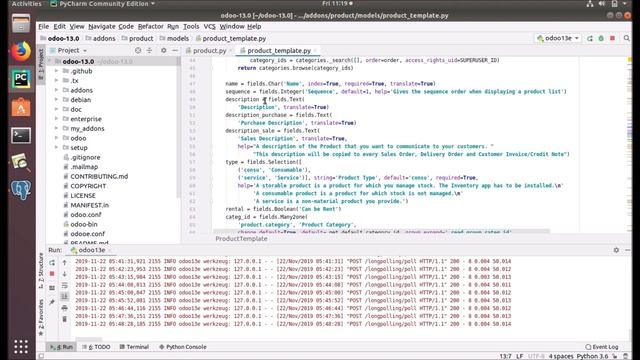Hide the Project panel with minus icon
This screenshot has width=640, height=360.
click(175, 51)
